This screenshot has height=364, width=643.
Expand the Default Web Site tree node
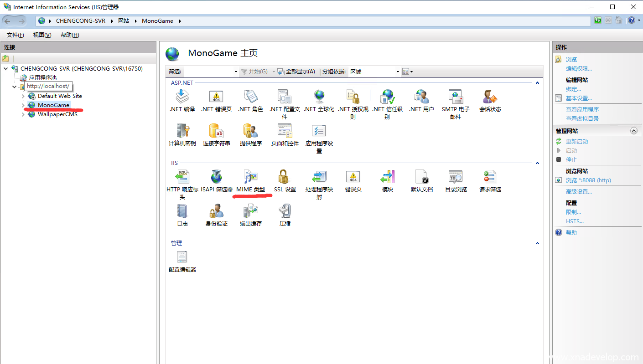(23, 96)
